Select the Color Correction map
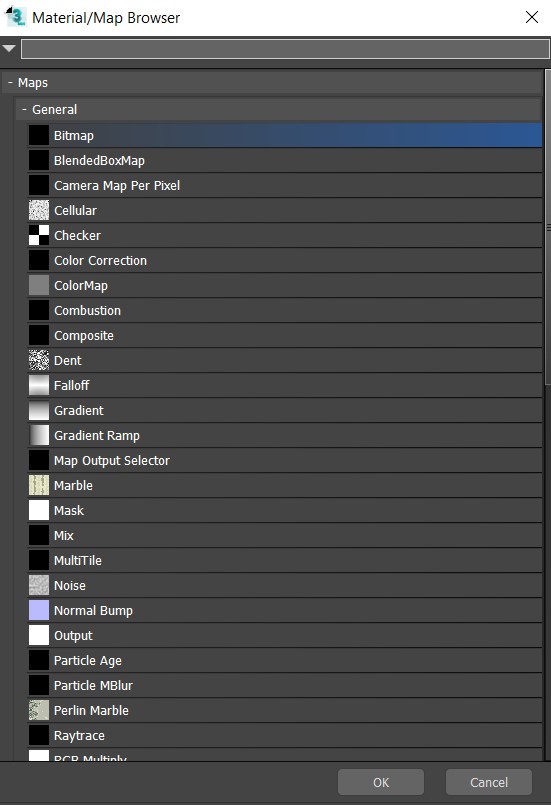Viewport: 551px width, 805px height. [285, 260]
